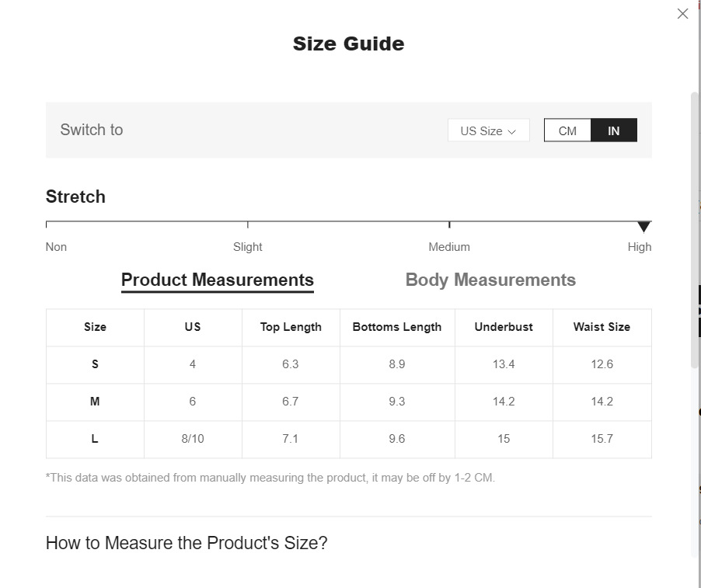Click the Waist Size column header
The height and width of the screenshot is (588, 701).
(602, 327)
